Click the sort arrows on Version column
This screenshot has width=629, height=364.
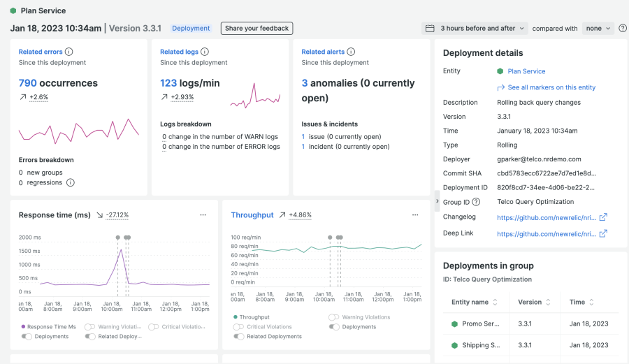click(548, 303)
